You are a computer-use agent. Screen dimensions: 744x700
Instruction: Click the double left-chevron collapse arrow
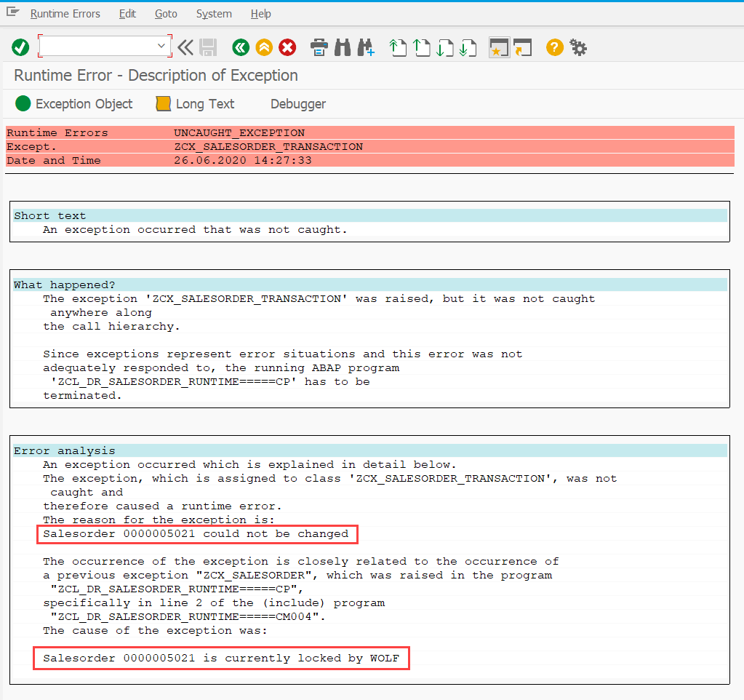coord(185,47)
